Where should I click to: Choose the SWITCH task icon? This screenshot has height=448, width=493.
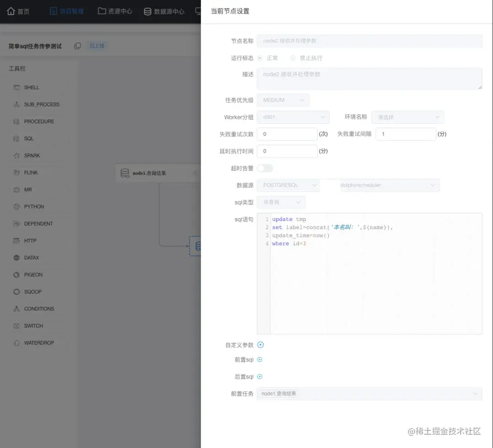click(17, 326)
